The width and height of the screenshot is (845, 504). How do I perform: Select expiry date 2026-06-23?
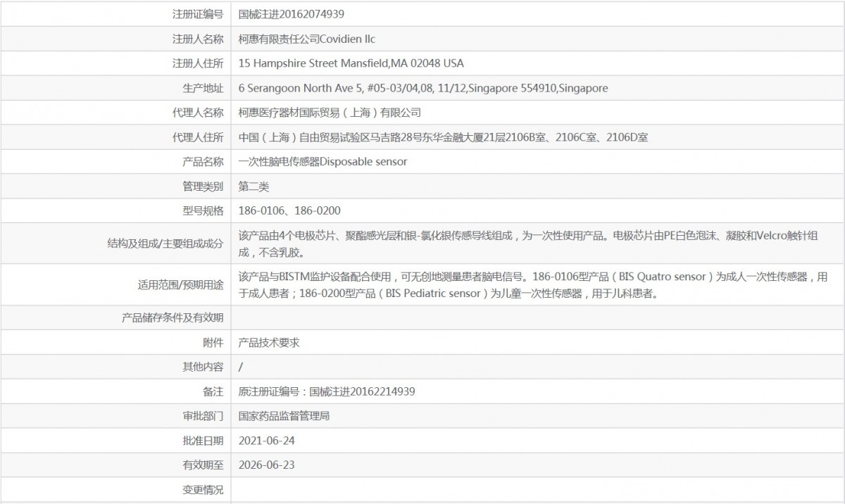click(267, 465)
